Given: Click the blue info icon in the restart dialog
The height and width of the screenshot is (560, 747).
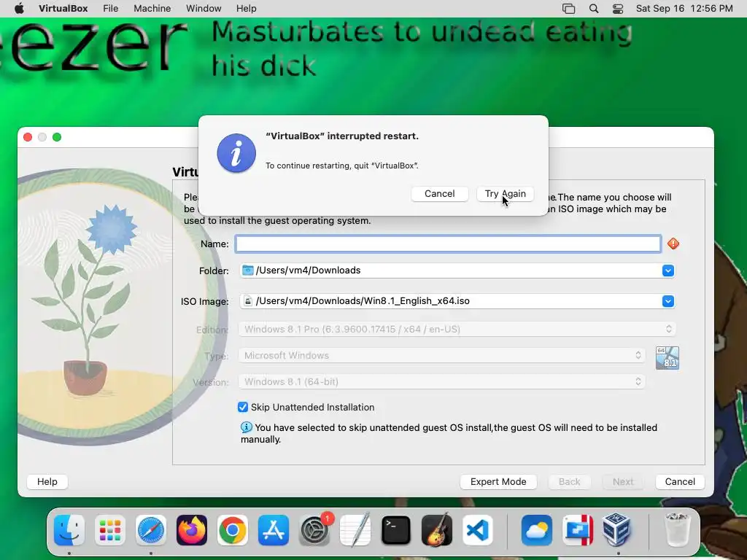Looking at the screenshot, I should tap(236, 153).
